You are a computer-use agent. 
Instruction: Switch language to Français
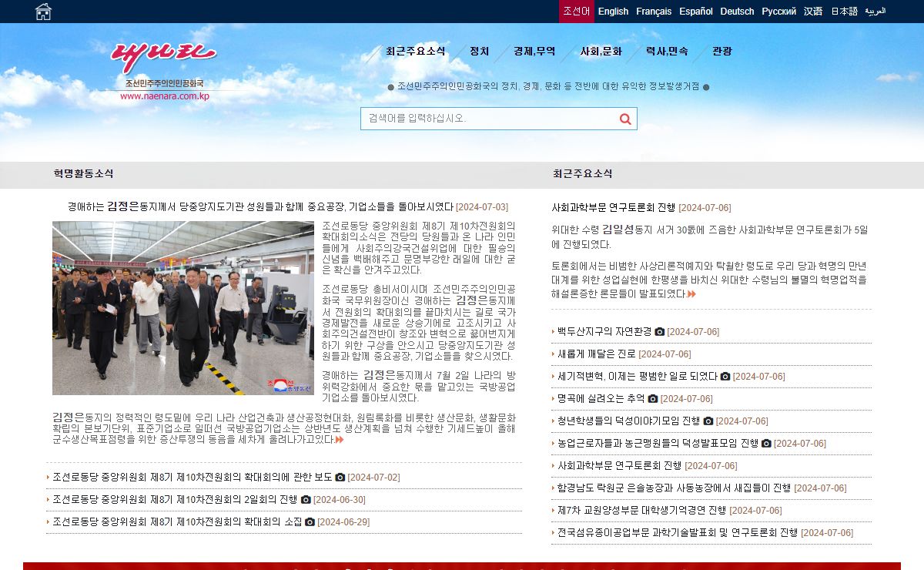pyautogui.click(x=654, y=12)
